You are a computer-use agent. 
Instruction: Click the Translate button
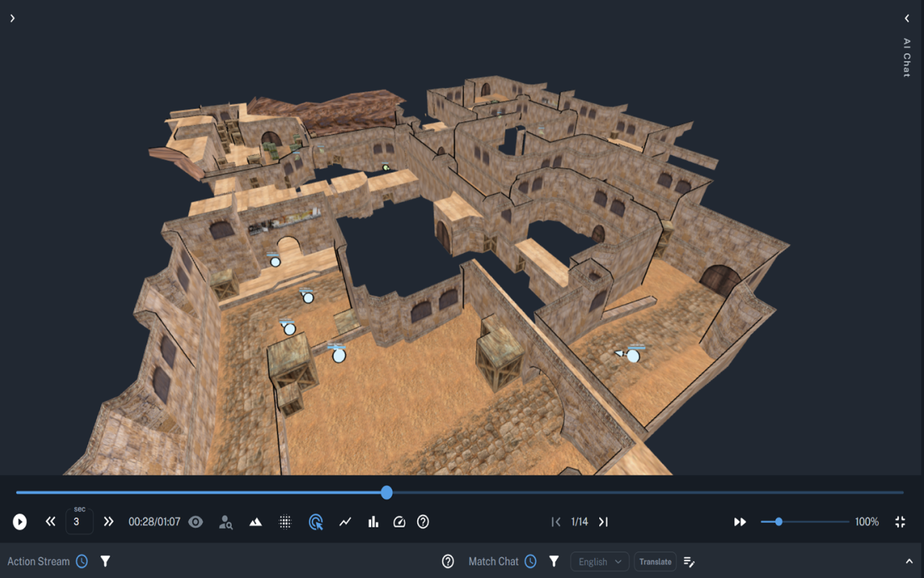[655, 561]
